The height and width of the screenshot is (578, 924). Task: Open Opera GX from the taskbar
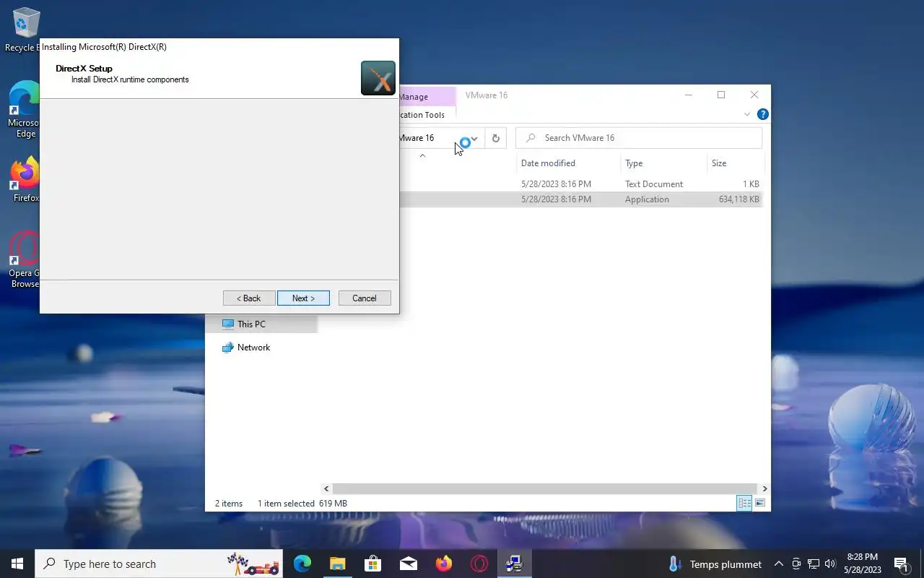(x=479, y=564)
